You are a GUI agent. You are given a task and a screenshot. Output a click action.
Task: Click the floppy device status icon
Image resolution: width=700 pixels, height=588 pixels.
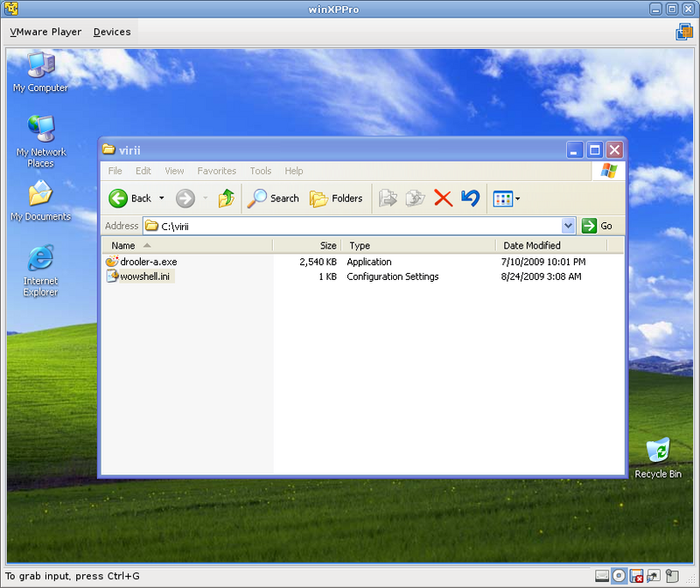click(636, 576)
